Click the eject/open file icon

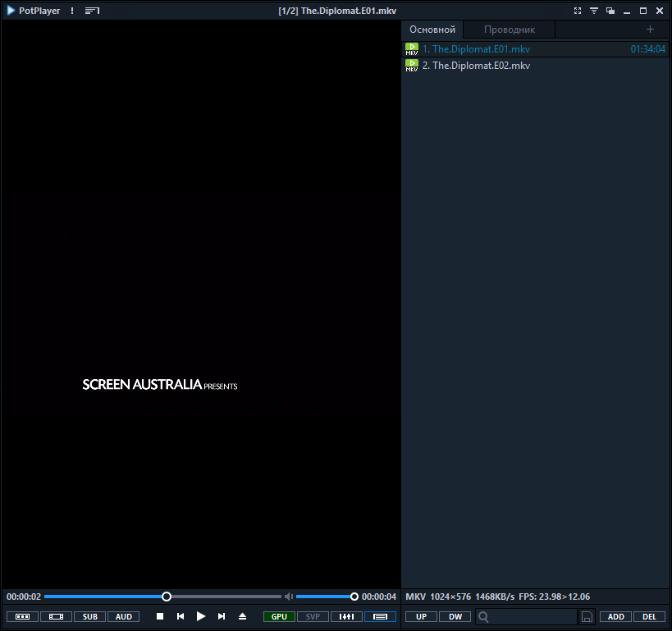(x=242, y=616)
